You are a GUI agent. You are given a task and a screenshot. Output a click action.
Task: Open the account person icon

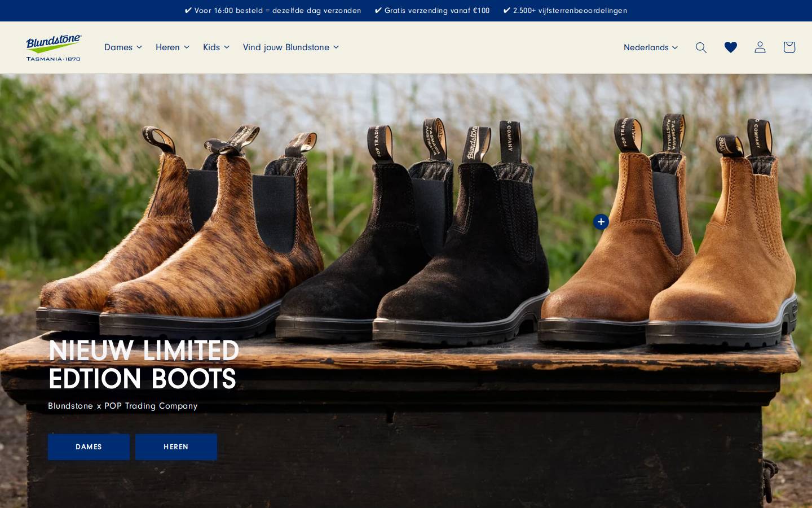coord(760,47)
